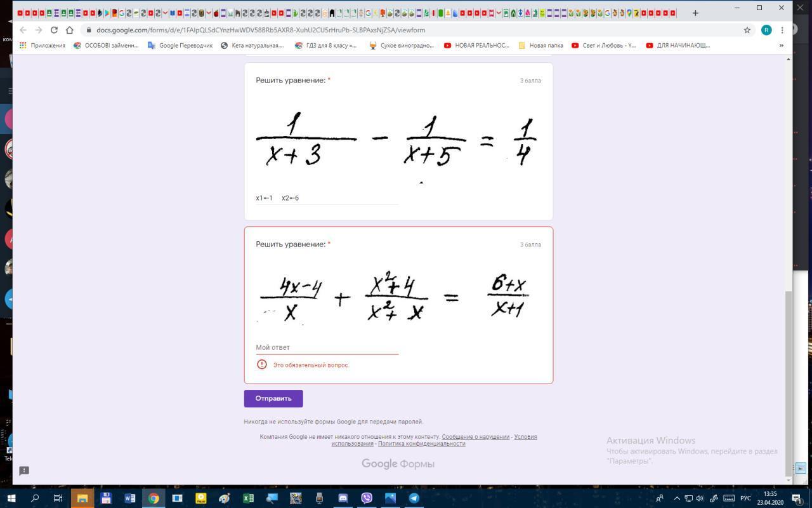This screenshot has height=508, width=812.
Task: Open the Chrome profile avatar menu
Action: click(766, 30)
